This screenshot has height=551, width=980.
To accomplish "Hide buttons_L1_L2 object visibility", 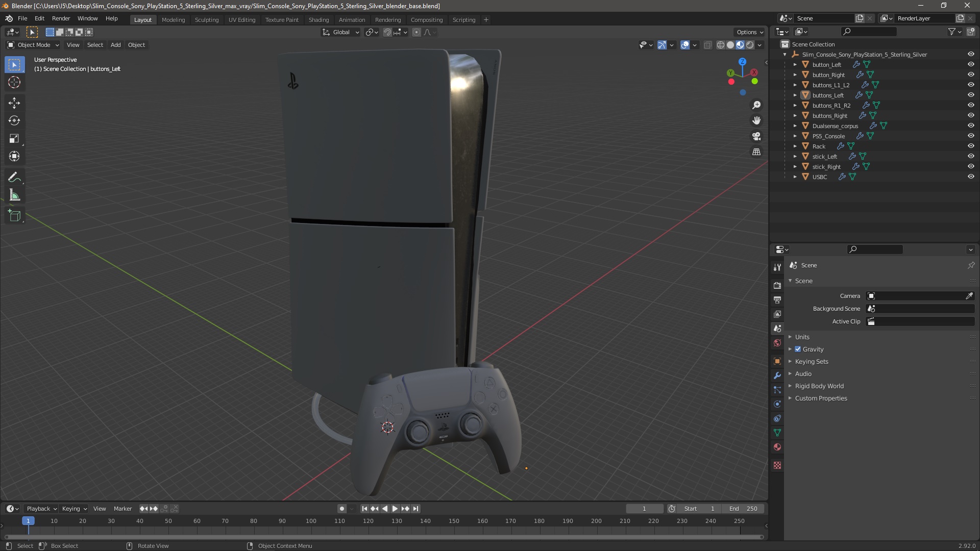I will point(971,85).
